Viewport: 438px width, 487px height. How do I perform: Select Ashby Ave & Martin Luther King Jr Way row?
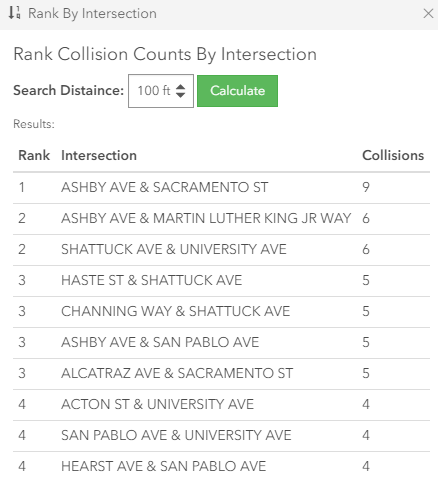pyautogui.click(x=221, y=219)
